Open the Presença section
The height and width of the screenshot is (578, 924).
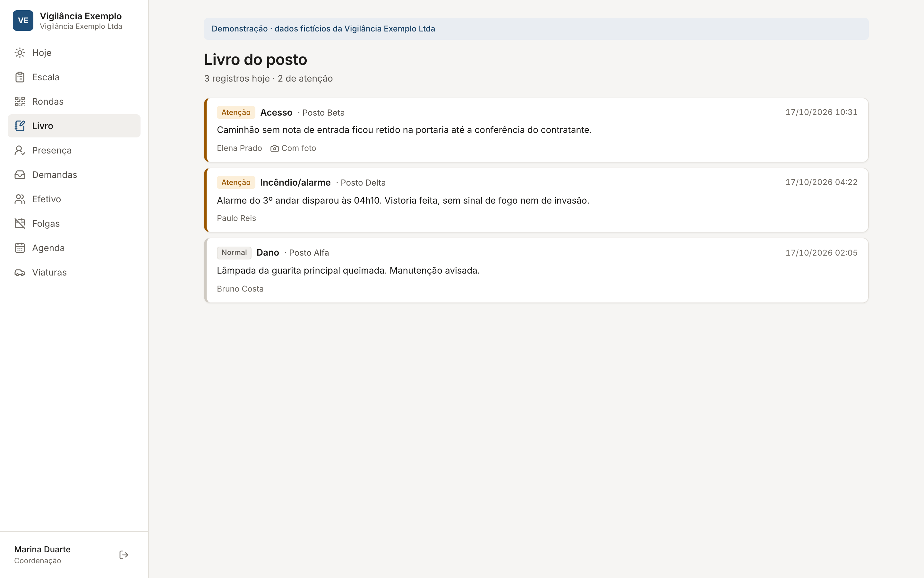pyautogui.click(x=74, y=150)
